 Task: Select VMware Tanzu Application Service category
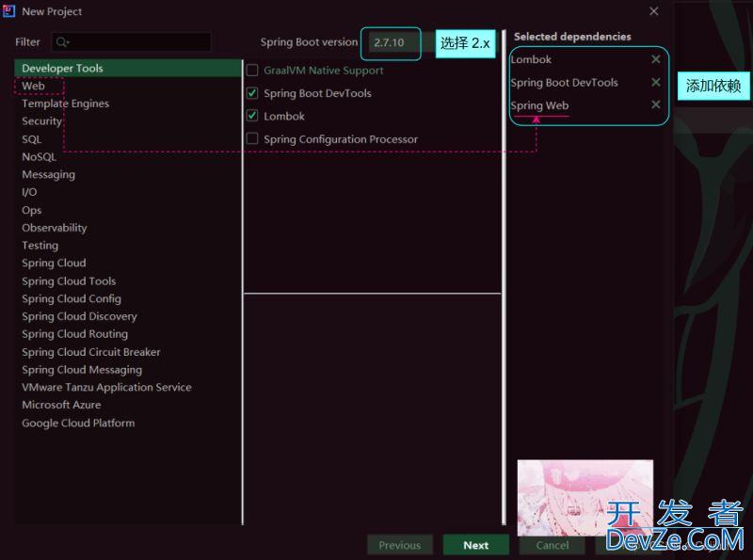coord(128,387)
